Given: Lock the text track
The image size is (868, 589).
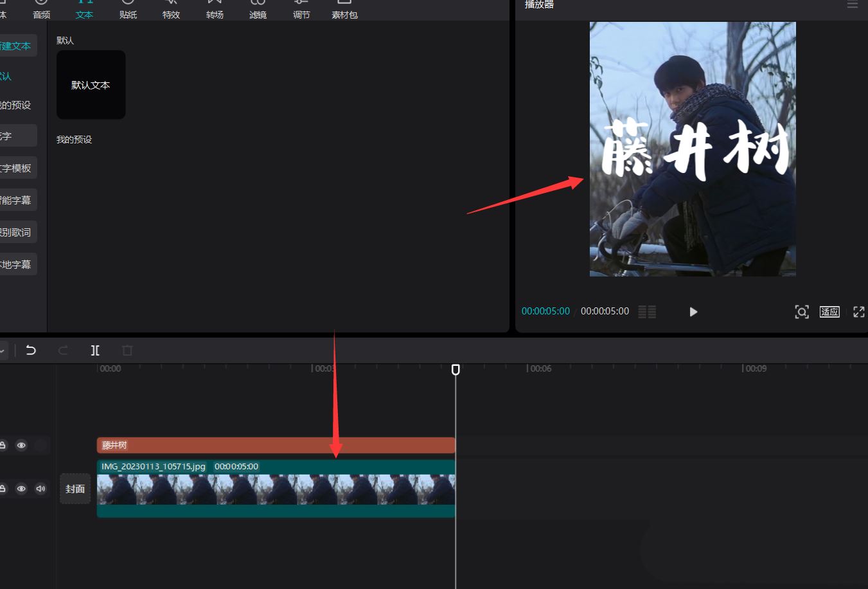Looking at the screenshot, I should (3, 445).
